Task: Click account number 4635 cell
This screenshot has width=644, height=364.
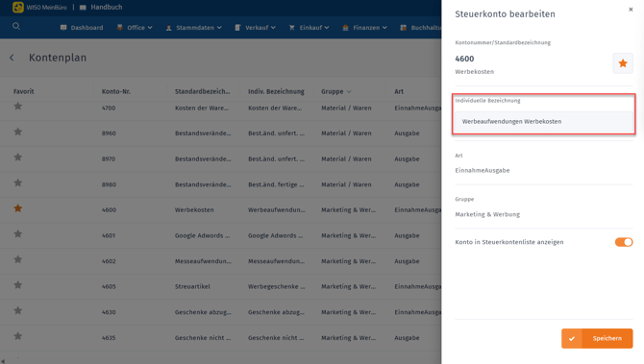Action: (109, 338)
